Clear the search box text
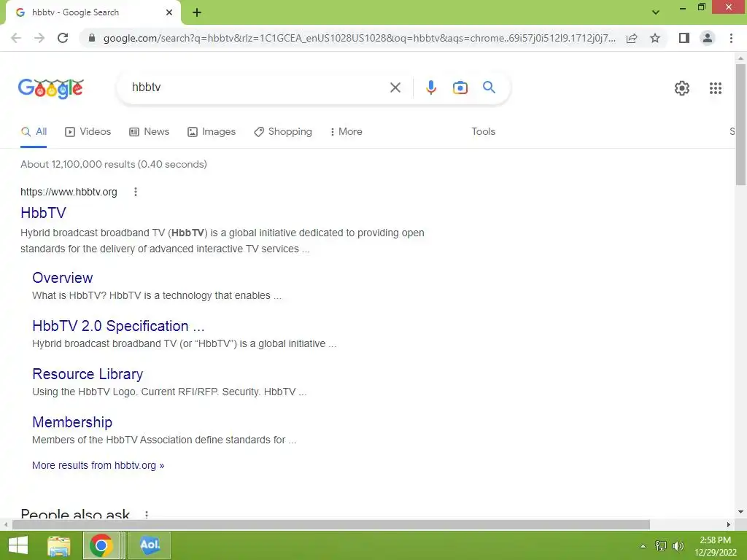The image size is (747, 560). click(x=395, y=87)
